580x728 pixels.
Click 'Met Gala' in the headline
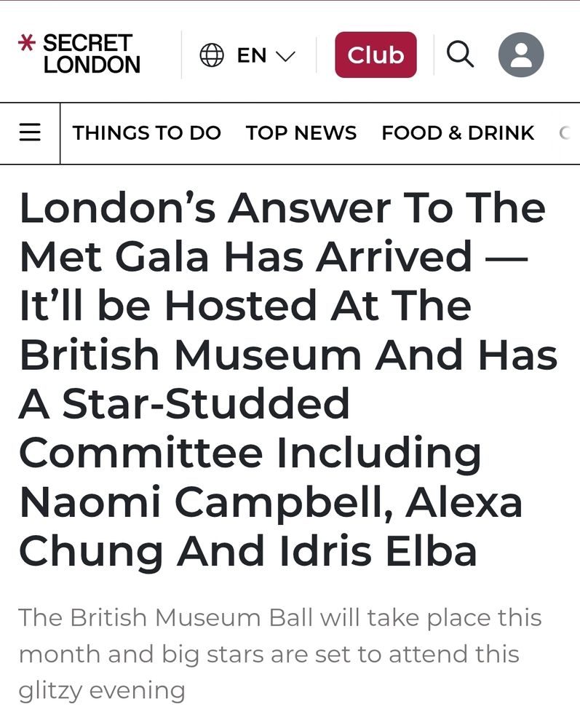[114, 257]
